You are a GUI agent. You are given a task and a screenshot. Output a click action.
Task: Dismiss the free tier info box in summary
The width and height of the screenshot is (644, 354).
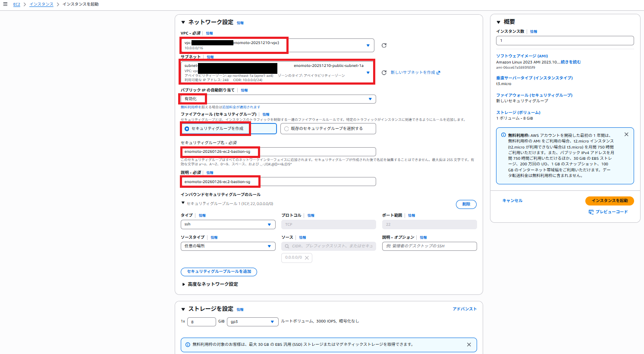pos(626,135)
